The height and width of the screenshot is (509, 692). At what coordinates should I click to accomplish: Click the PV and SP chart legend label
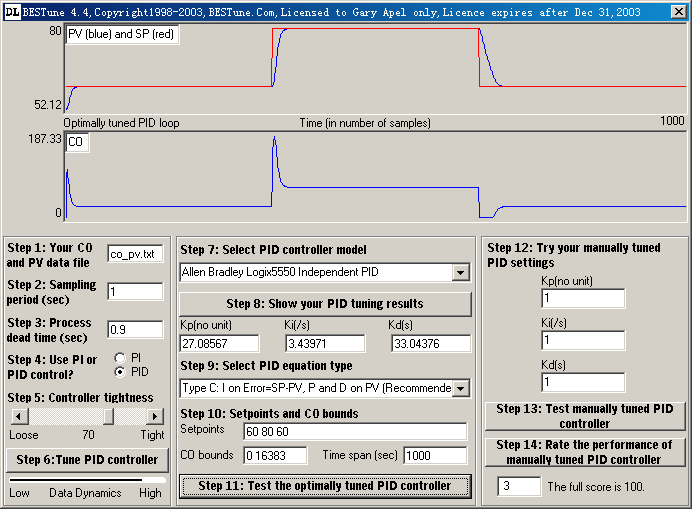pyautogui.click(x=122, y=34)
